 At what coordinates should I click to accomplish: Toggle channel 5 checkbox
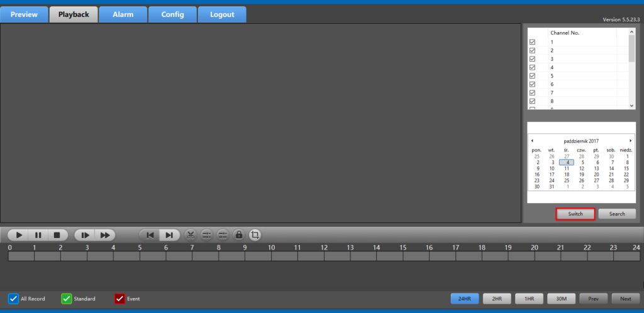[533, 76]
